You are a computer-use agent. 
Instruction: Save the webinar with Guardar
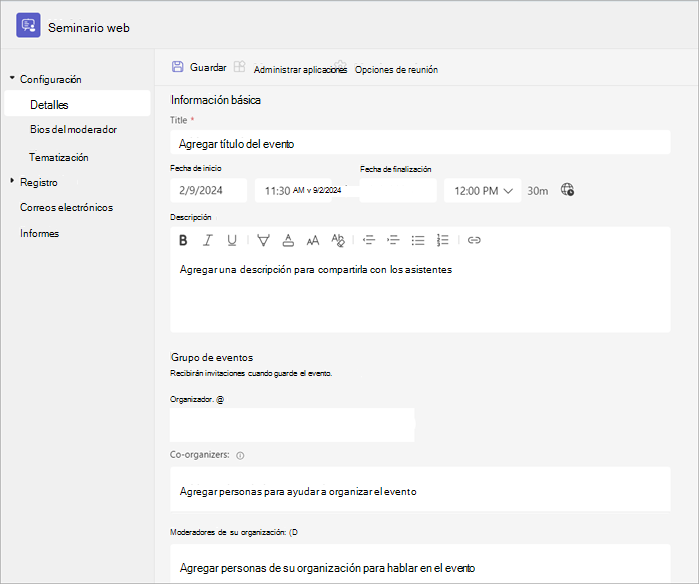pyautogui.click(x=199, y=67)
